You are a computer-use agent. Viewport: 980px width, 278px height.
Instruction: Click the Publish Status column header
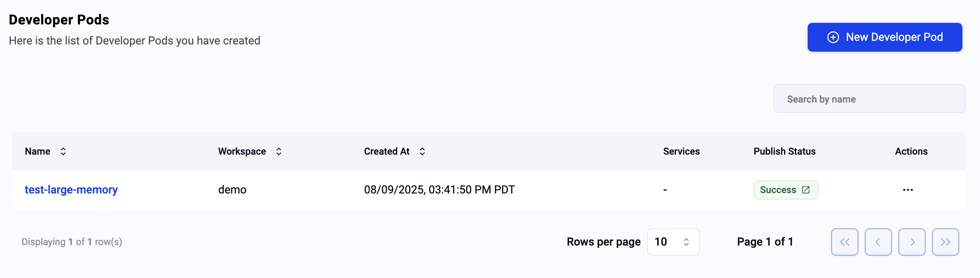coord(784,151)
